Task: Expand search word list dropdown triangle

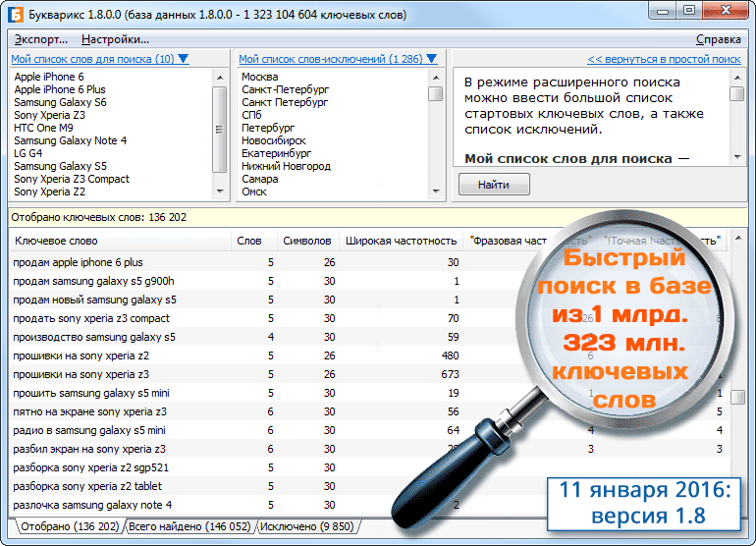Action: [184, 59]
